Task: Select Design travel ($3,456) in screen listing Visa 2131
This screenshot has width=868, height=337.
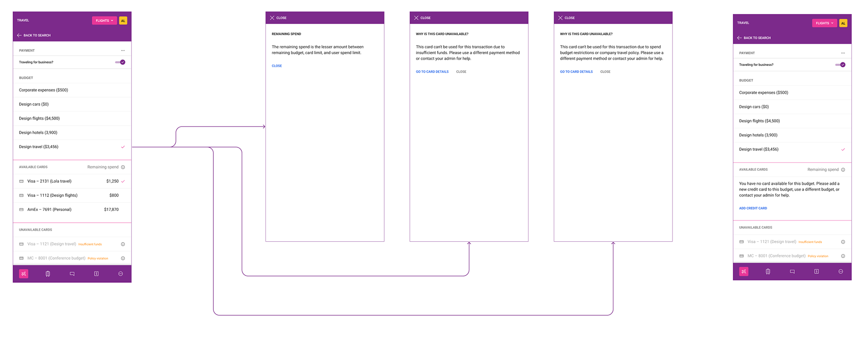Action: [72, 147]
